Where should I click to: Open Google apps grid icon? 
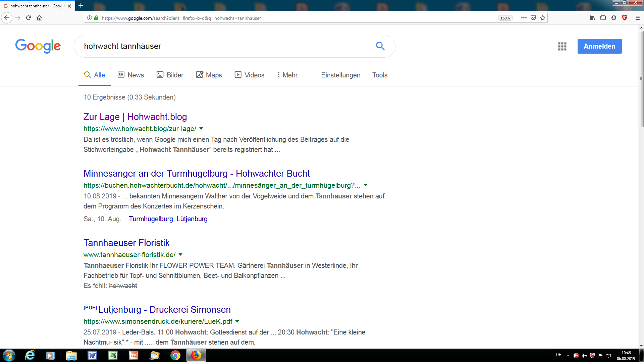[x=562, y=46]
